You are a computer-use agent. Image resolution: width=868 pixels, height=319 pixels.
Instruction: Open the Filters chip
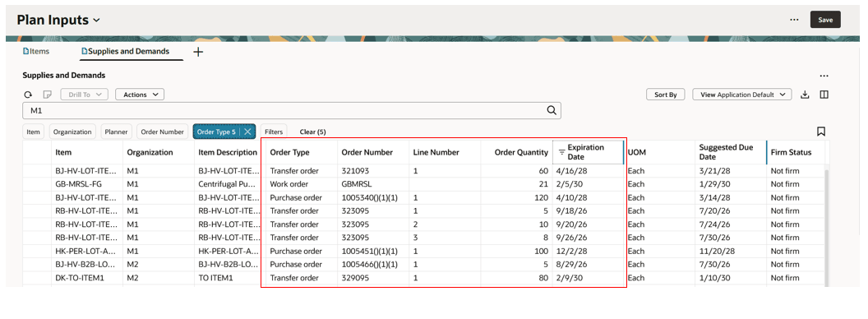click(274, 132)
